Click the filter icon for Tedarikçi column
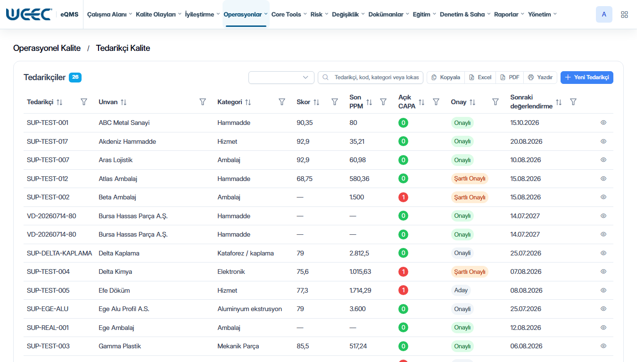Viewport: 644px width, 362px height. [84, 102]
